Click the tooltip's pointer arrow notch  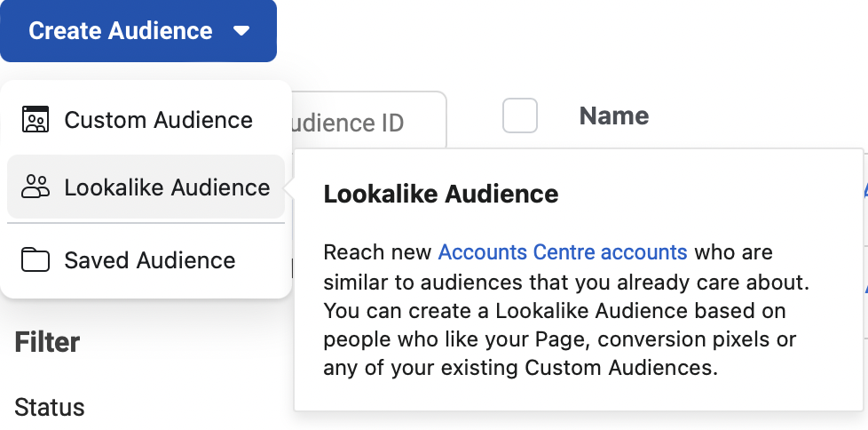(x=288, y=188)
